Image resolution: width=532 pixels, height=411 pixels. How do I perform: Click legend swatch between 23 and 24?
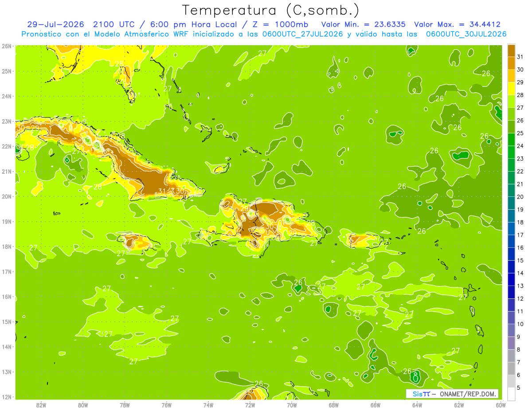pos(512,153)
